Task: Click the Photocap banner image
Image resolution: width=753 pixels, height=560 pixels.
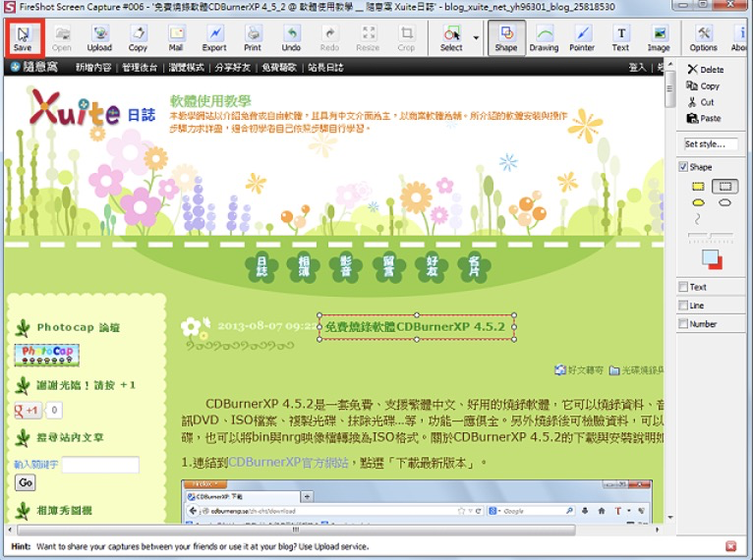Action: click(46, 355)
